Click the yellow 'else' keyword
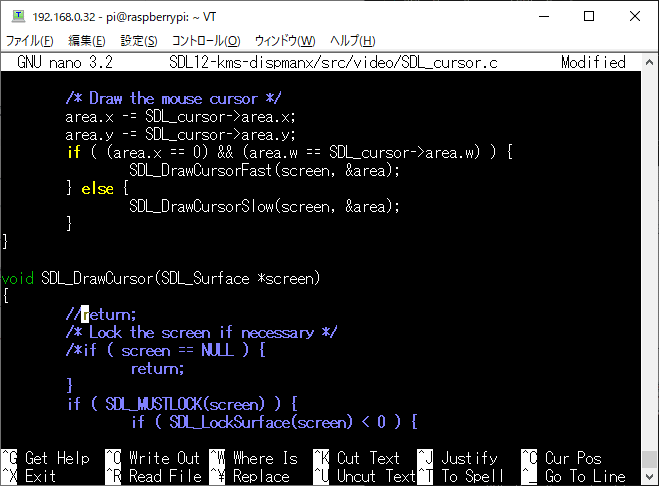Screen dimensions: 659x486 [x=98, y=189]
